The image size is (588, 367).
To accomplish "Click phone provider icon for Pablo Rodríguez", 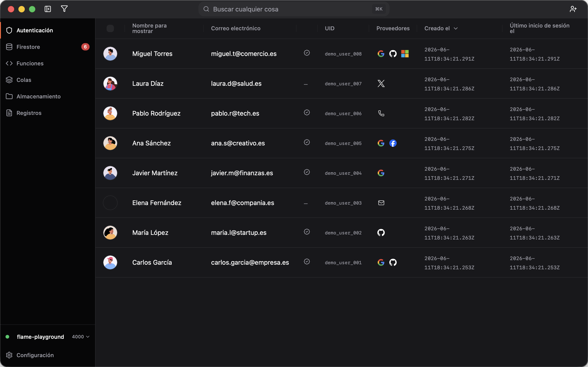I will [x=381, y=113].
